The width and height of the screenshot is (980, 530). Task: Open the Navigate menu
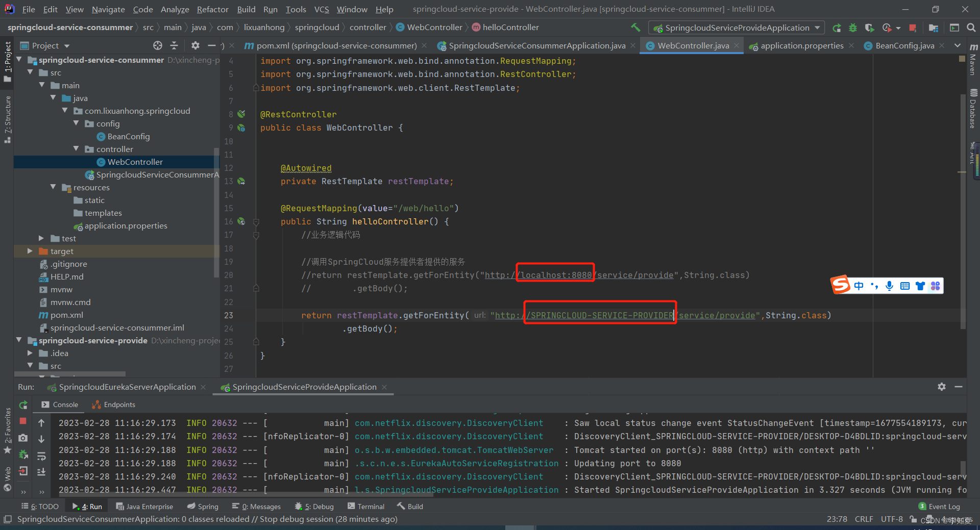(x=108, y=9)
